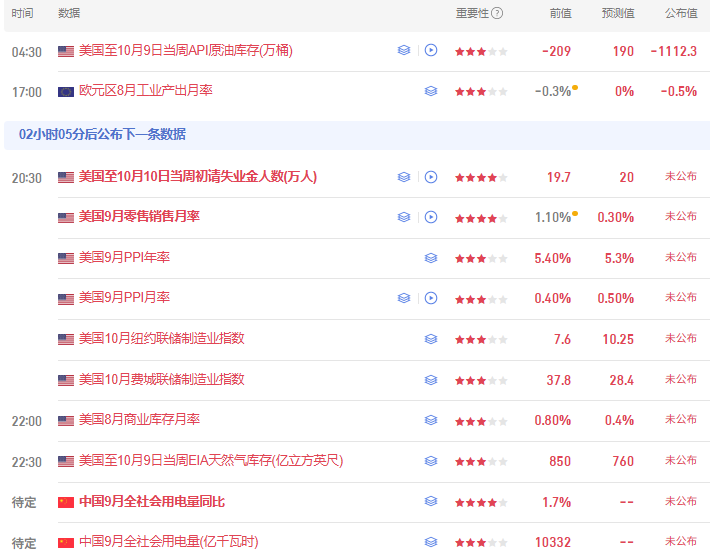710x560 pixels.
Task: Click the forecast value 10.25
Action: 618,339
